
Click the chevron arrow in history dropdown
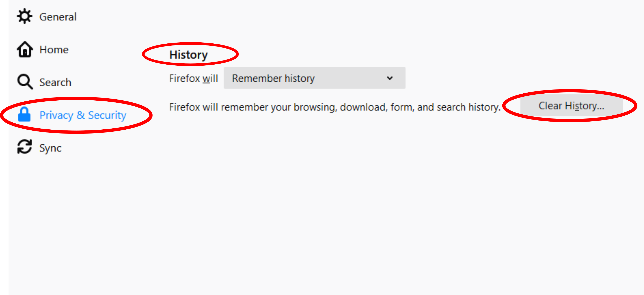(x=389, y=78)
